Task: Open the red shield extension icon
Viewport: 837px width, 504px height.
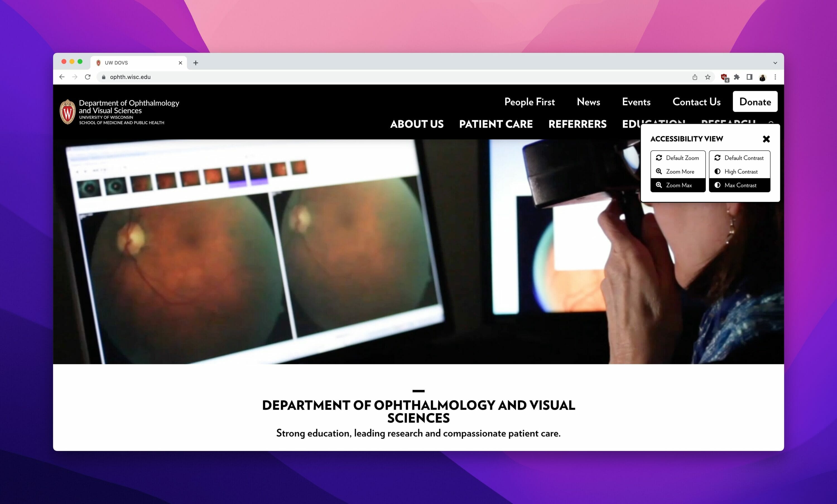Action: pos(724,78)
